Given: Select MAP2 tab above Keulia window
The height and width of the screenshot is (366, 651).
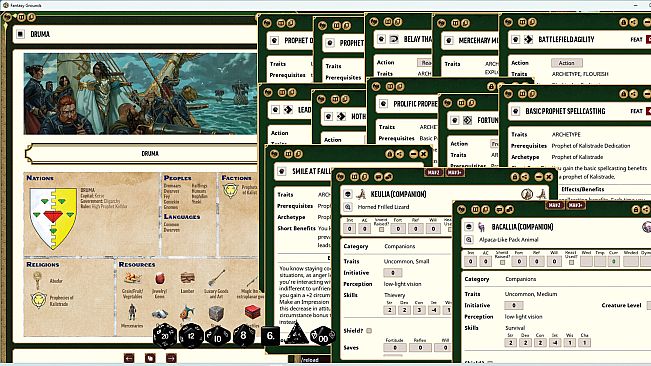Looking at the screenshot, I should point(433,172).
